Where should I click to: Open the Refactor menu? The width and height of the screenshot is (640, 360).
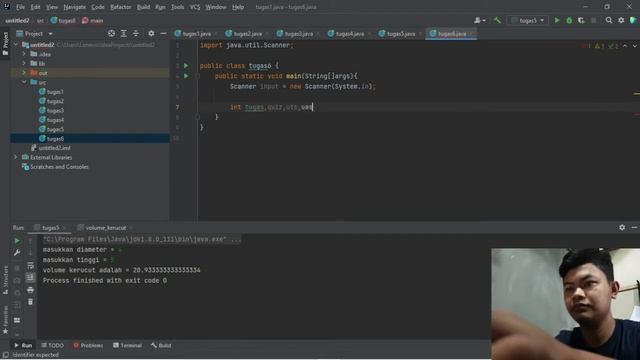coord(121,7)
